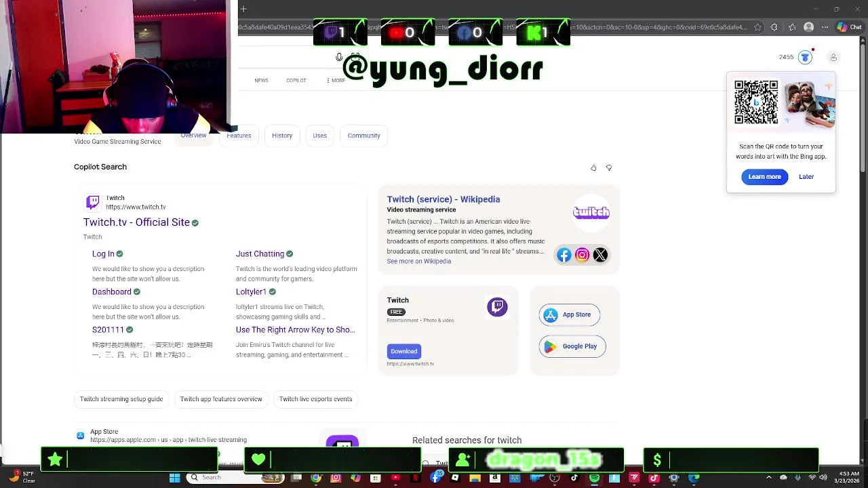Favorite this page with the star icon
Screen dimensions: 868x488
click(x=757, y=27)
